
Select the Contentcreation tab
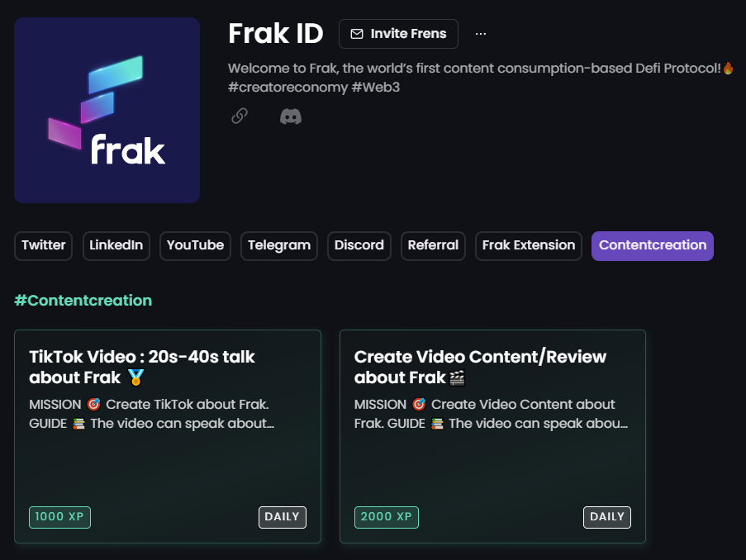652,245
